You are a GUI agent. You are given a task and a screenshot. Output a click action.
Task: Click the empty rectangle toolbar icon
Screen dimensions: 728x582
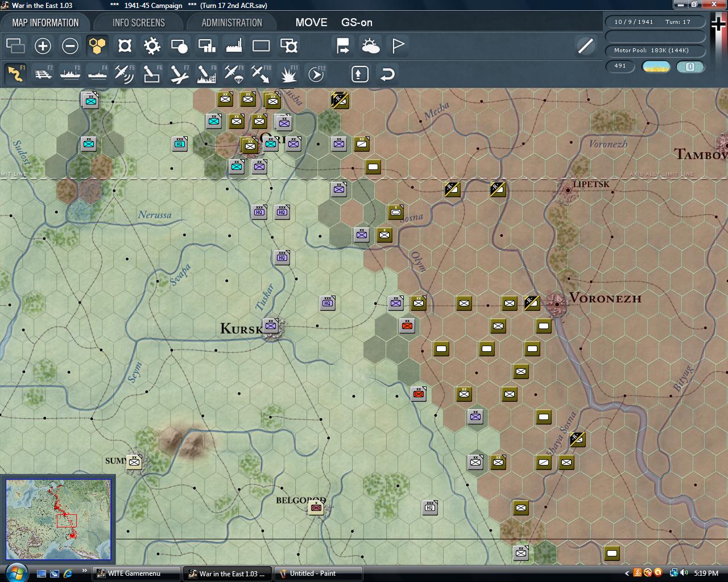click(x=261, y=45)
